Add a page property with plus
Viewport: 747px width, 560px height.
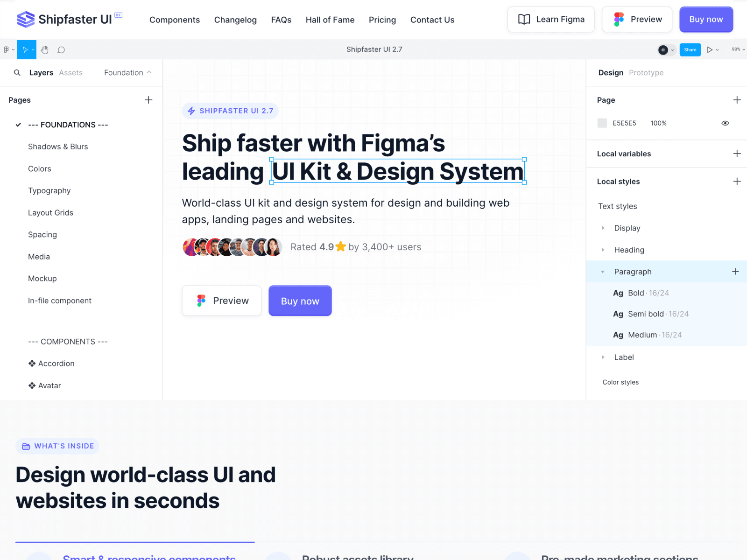(x=737, y=100)
